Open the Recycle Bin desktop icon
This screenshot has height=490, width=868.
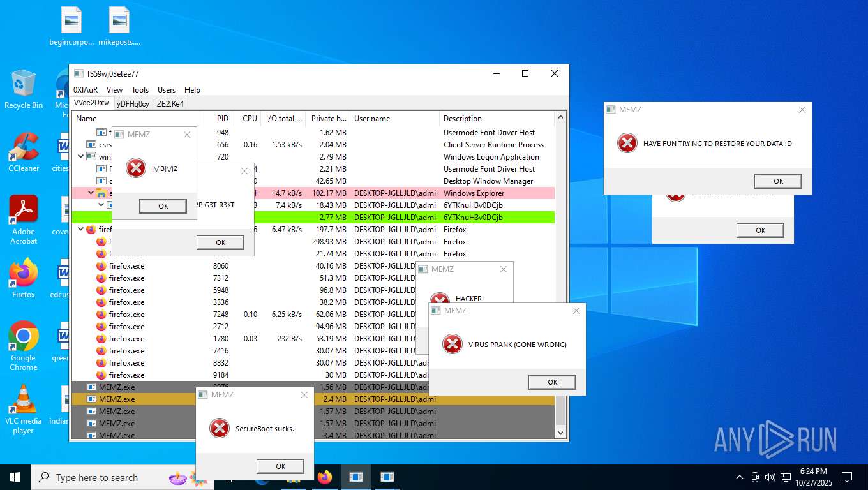point(23,89)
